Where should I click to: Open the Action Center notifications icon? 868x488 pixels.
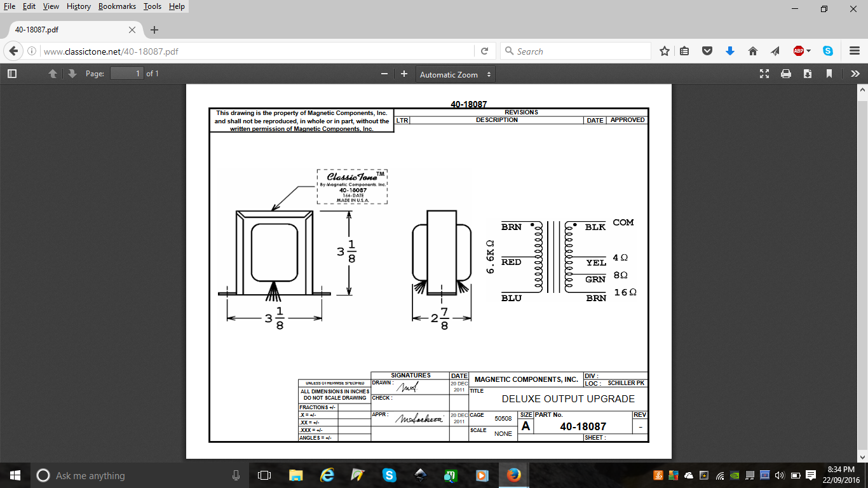click(810, 475)
